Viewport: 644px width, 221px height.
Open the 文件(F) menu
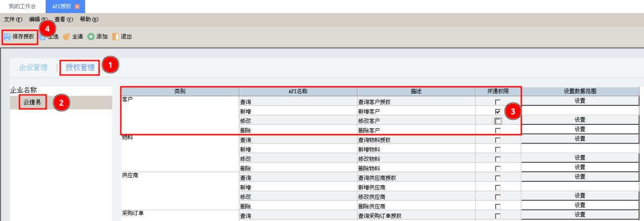pyautogui.click(x=13, y=20)
